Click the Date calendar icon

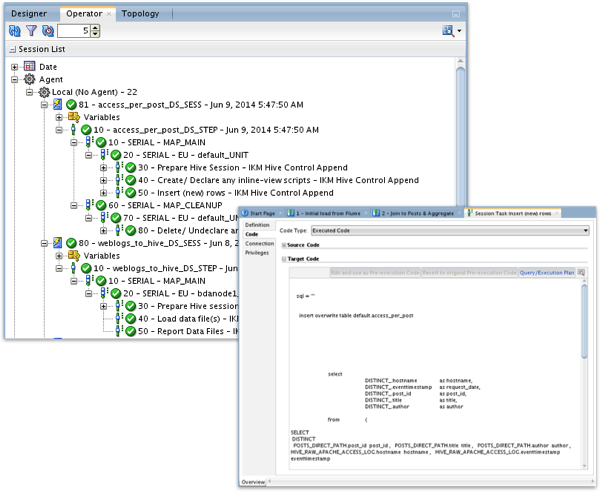[29, 67]
